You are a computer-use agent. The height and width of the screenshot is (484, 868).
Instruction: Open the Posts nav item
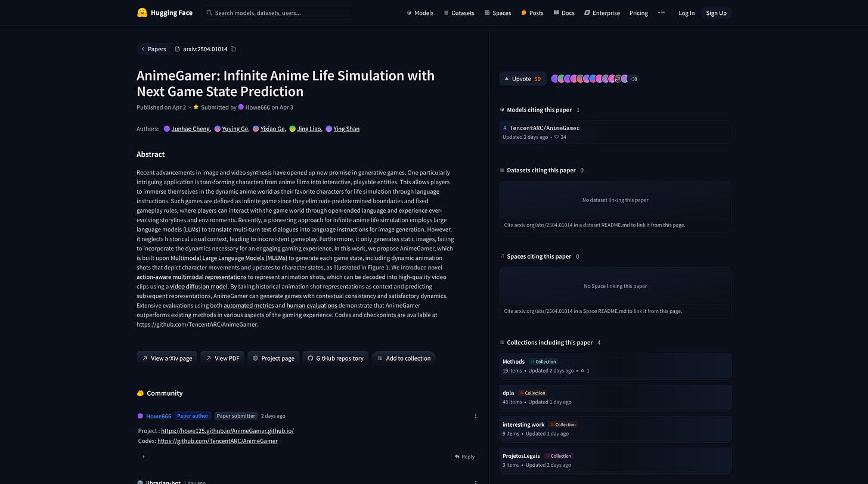click(x=532, y=13)
